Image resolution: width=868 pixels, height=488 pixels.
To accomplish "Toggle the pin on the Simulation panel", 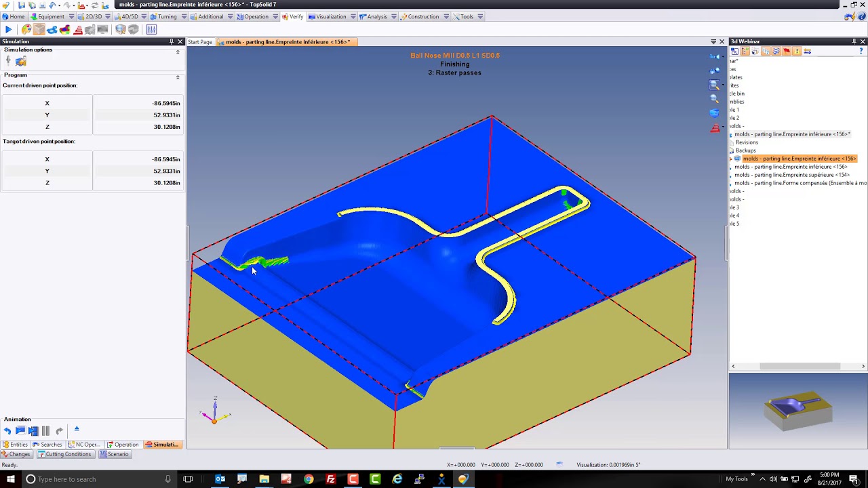I will tap(172, 42).
